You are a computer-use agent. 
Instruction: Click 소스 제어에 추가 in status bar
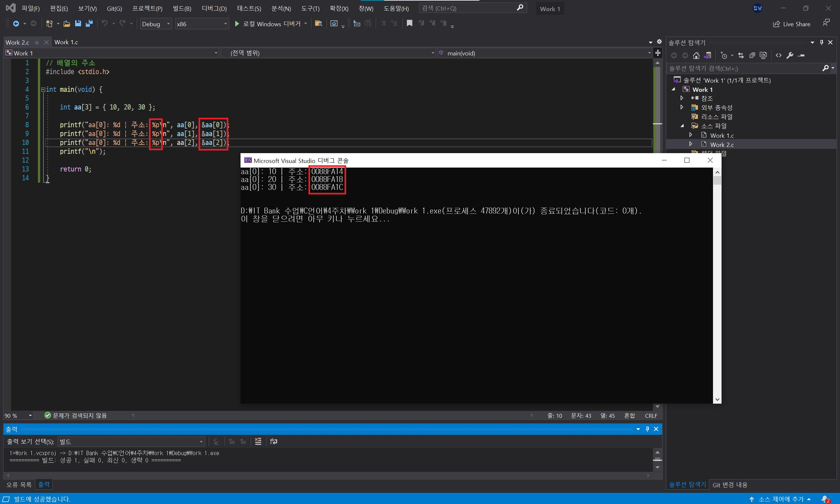click(x=781, y=499)
